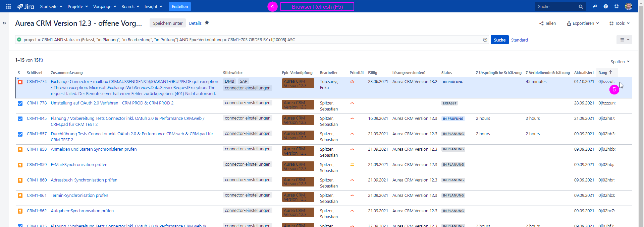Click the issue type icon of CRM1-858

[x=20, y=149]
